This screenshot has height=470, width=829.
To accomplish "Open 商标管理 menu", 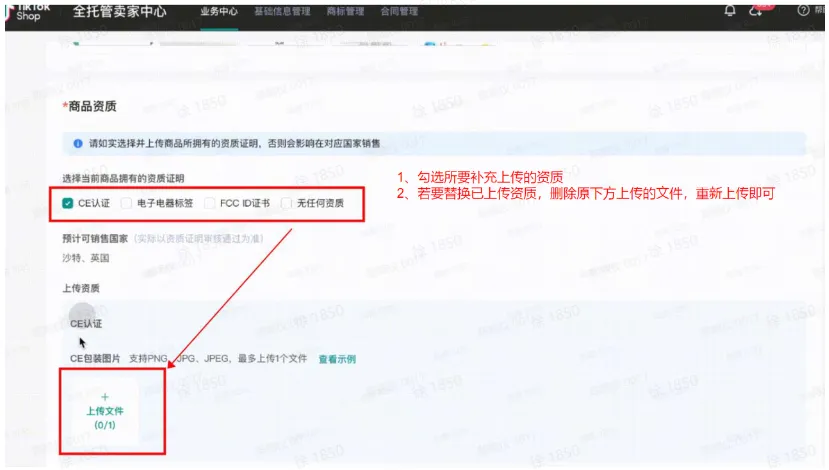I will (x=345, y=11).
